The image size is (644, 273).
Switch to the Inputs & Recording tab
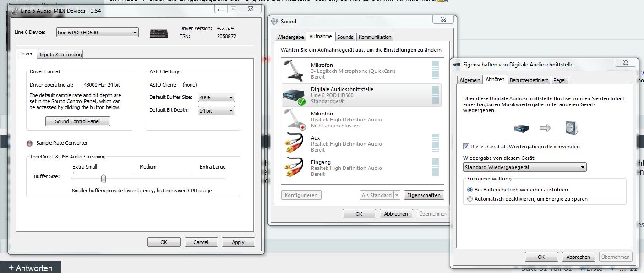[x=60, y=55]
